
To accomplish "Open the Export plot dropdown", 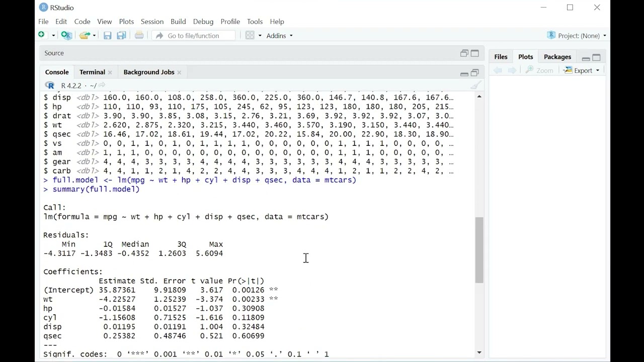I will (582, 70).
